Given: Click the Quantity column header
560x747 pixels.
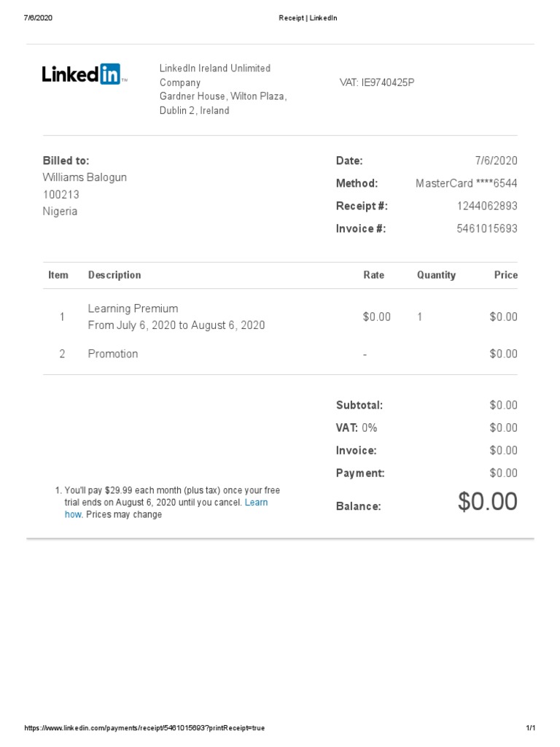Looking at the screenshot, I should (x=436, y=275).
